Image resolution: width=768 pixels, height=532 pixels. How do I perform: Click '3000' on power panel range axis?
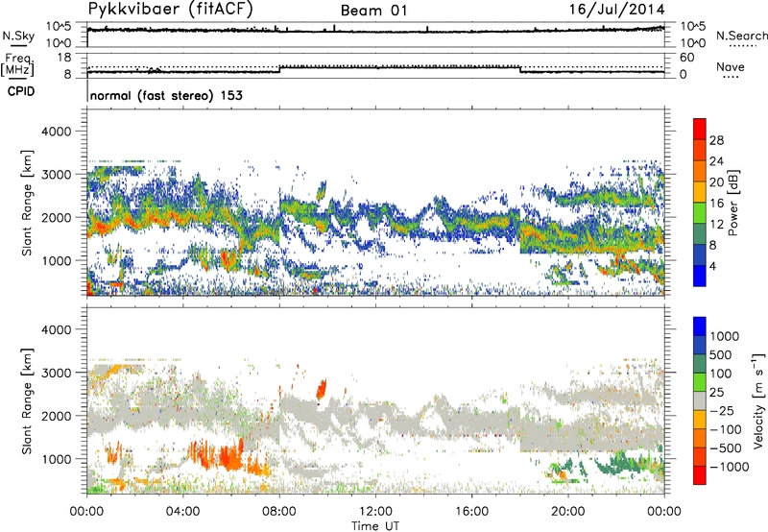56,175
